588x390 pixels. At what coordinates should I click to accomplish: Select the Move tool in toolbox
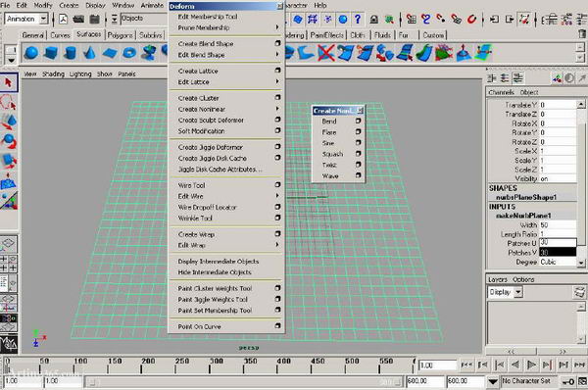point(8,122)
